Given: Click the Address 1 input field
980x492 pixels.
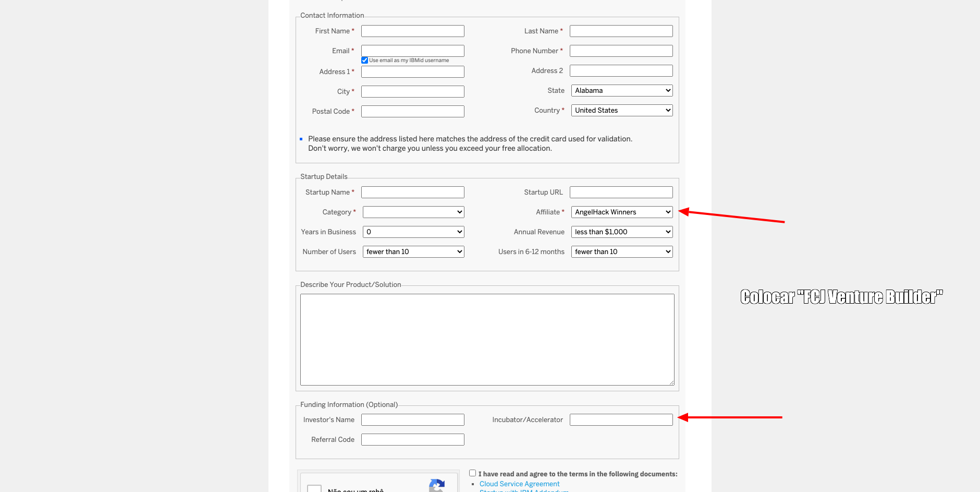Looking at the screenshot, I should pos(412,71).
